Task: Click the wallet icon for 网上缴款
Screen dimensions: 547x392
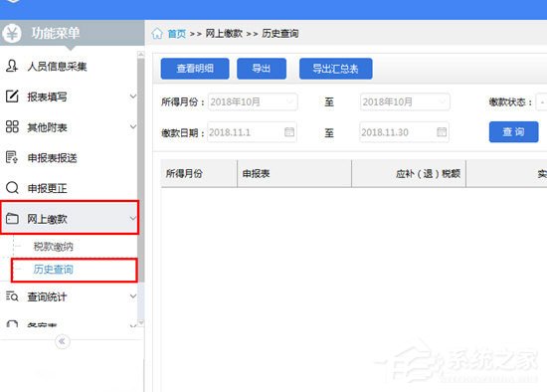Action: tap(12, 219)
